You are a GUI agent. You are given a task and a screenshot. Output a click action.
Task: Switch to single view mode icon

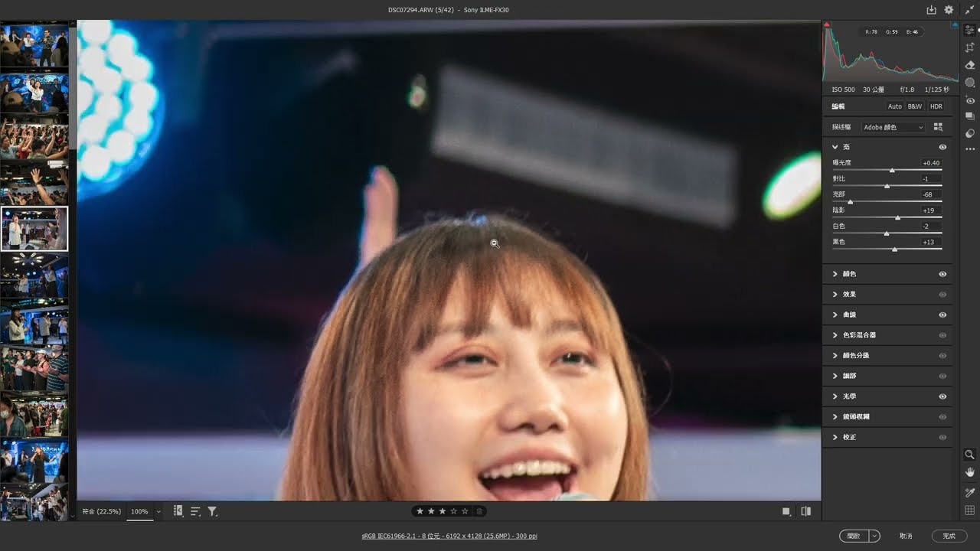(x=786, y=511)
